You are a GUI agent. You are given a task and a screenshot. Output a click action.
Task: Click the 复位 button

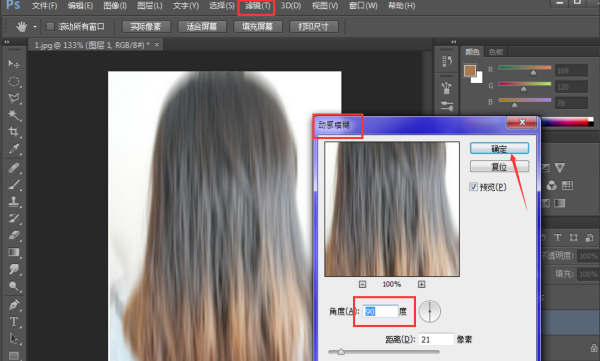(x=499, y=167)
